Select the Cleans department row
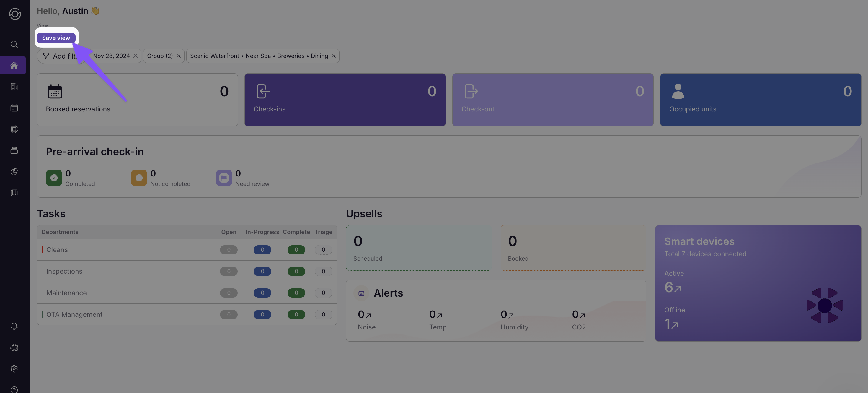Screen dimensions: 868x393 point(57,250)
